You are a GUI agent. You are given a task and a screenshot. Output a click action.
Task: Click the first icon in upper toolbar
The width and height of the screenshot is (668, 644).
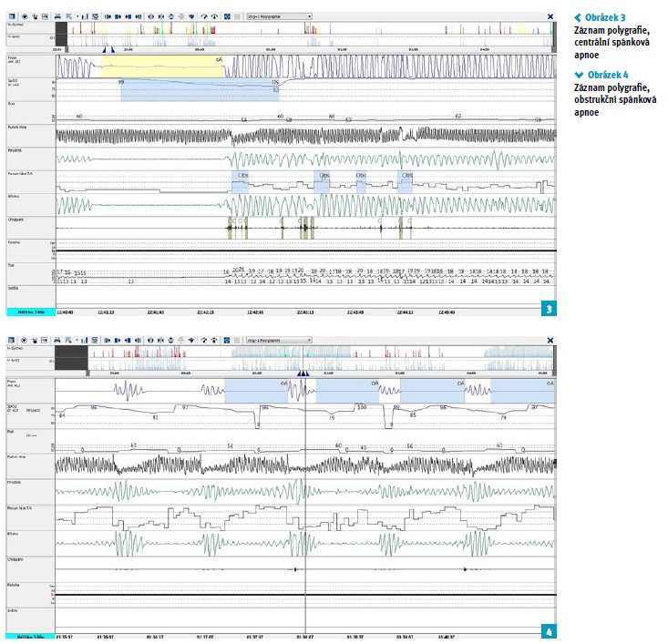10,16
